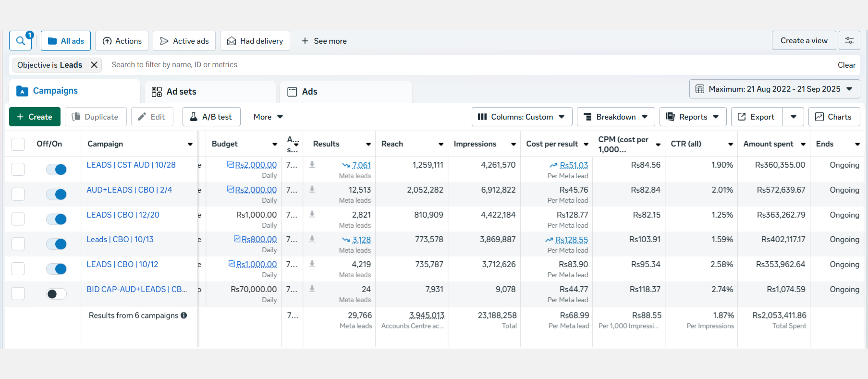
Task: Click the info icon beside Results from 6 campaigns
Action: tap(183, 316)
